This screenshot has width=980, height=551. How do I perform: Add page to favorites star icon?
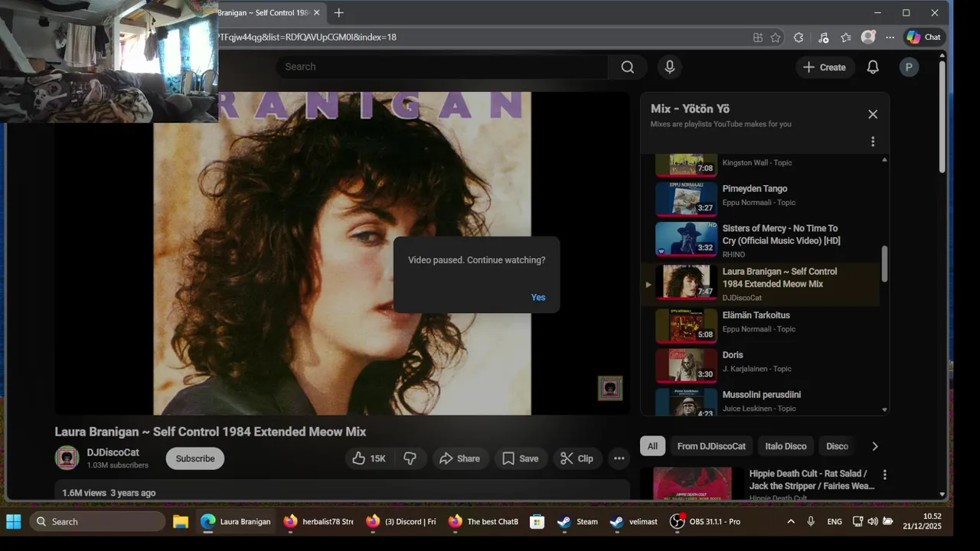click(x=776, y=37)
